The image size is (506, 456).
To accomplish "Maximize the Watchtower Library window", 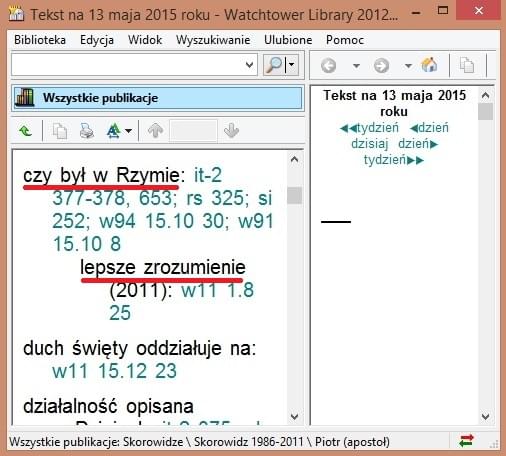I will 443,11.
